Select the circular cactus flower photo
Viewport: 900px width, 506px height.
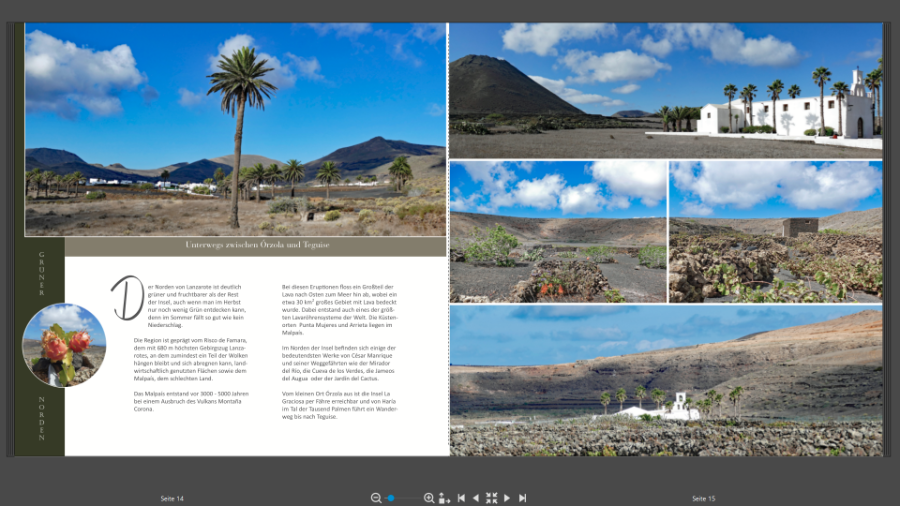(x=64, y=345)
